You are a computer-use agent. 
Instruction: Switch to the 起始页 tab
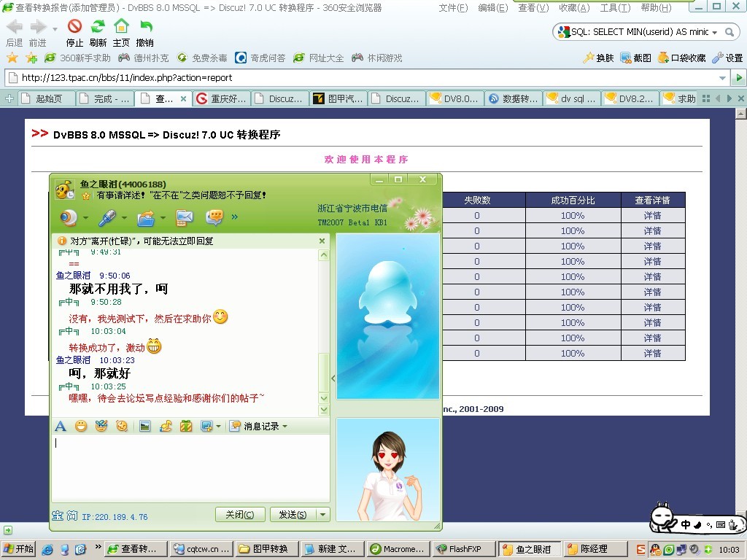tap(47, 98)
